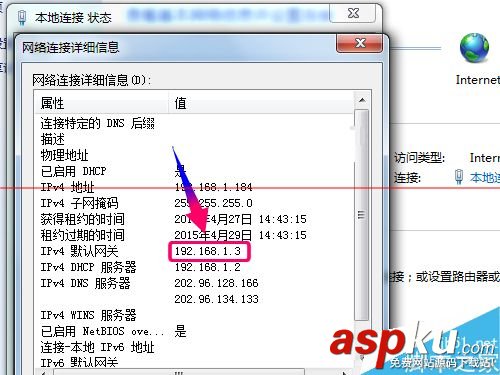Select the 描述 row
The image size is (500, 375).
click(x=194, y=139)
